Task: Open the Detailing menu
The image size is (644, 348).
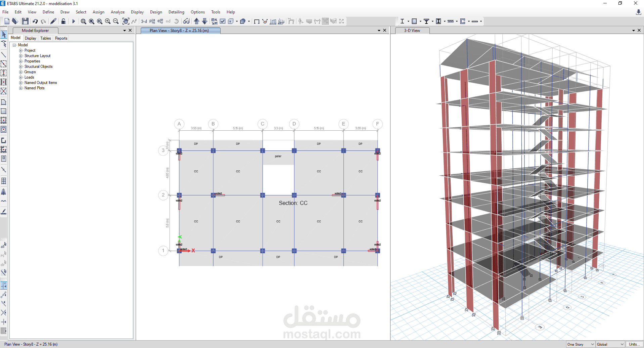Action: coord(176,12)
